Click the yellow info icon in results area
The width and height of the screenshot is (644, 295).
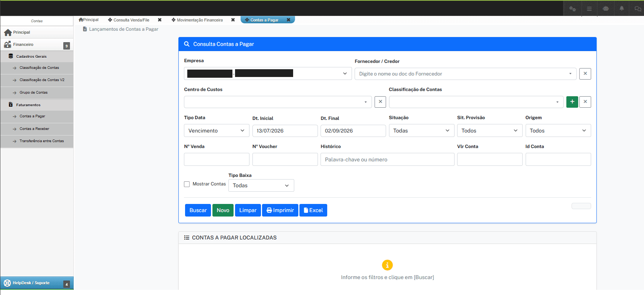[387, 265]
